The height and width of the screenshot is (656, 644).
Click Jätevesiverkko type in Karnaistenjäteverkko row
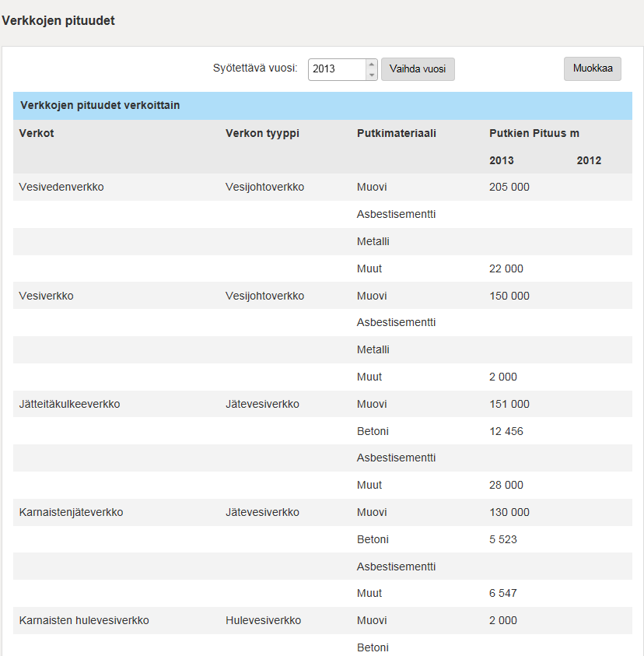[x=263, y=513]
